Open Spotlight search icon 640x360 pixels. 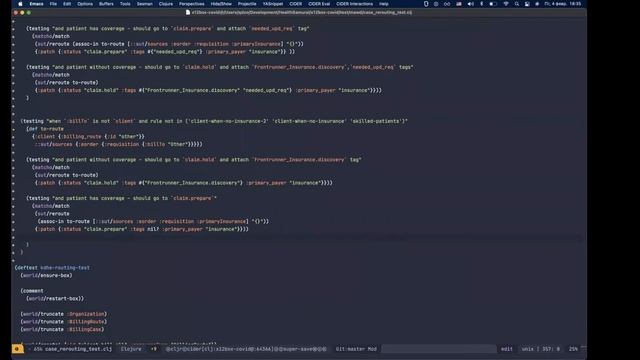coord(517,4)
